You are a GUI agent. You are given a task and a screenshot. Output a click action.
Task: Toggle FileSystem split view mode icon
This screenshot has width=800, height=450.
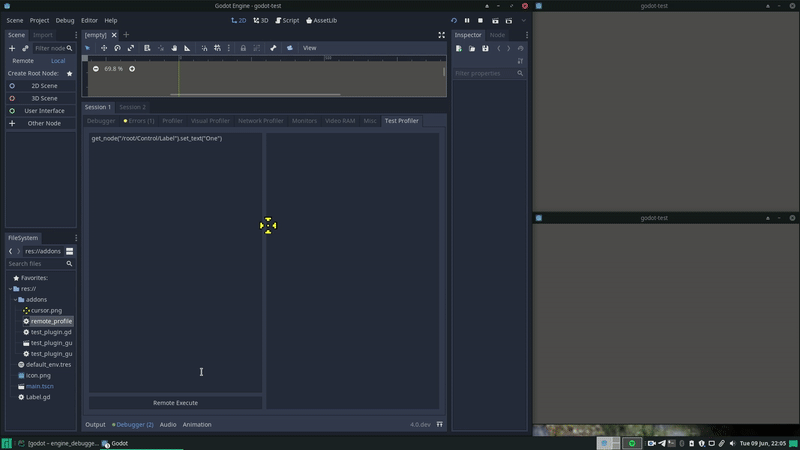point(69,251)
